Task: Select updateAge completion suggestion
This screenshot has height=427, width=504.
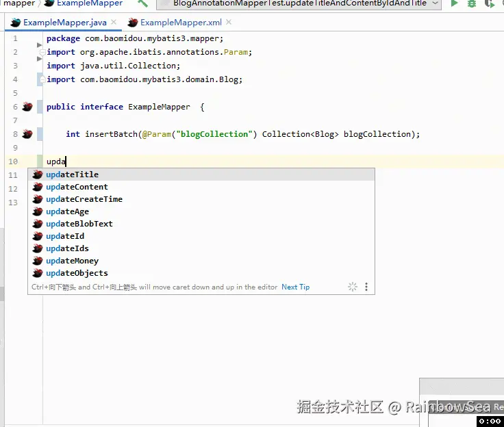Action: tap(201, 211)
